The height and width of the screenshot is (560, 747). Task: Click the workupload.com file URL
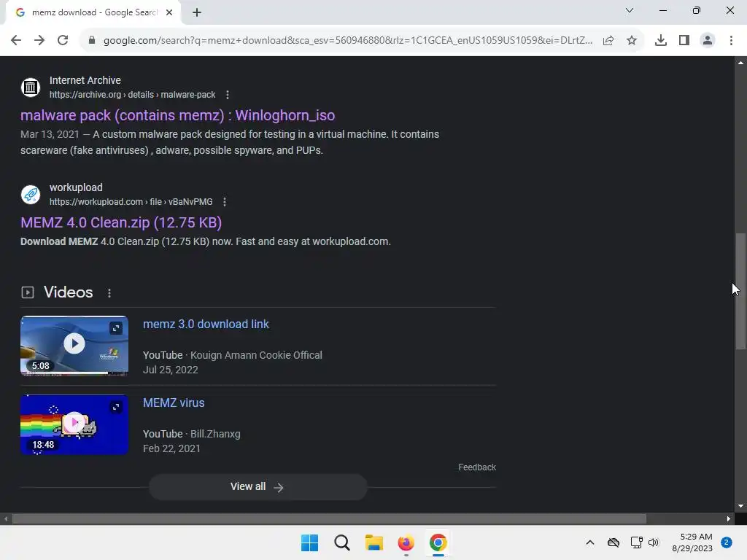pyautogui.click(x=131, y=202)
